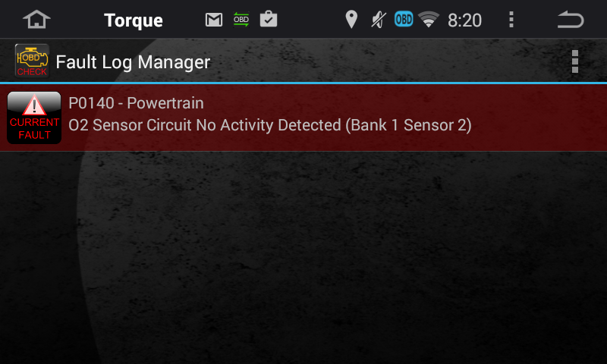
Task: Tap the GPS location pin icon
Action: coord(351,20)
